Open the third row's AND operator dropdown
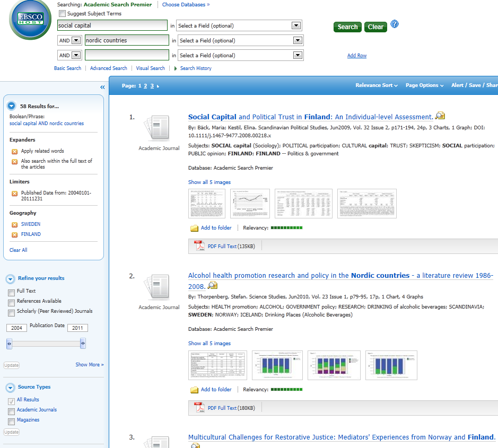Viewport: 498px width, 448px height. point(76,55)
